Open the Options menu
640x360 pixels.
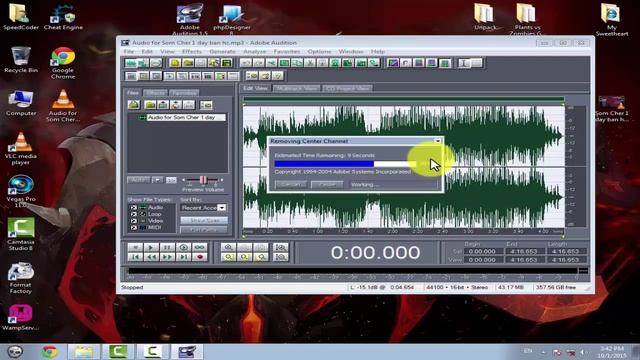point(320,51)
